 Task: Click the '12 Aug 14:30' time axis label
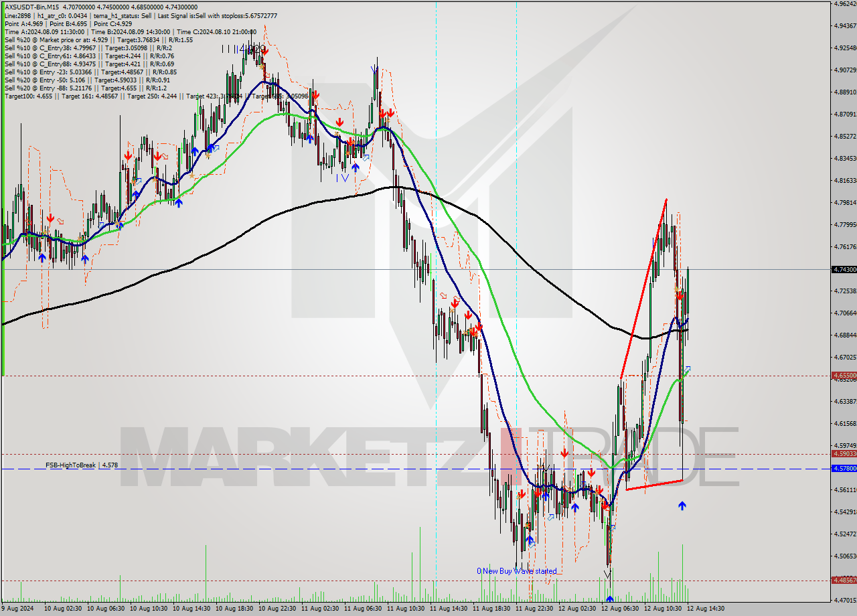(706, 609)
